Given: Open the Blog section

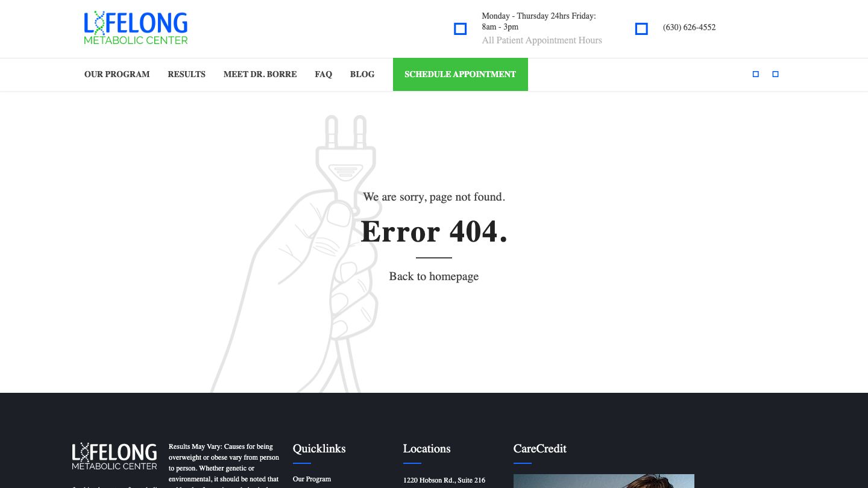Looking at the screenshot, I should pos(362,74).
